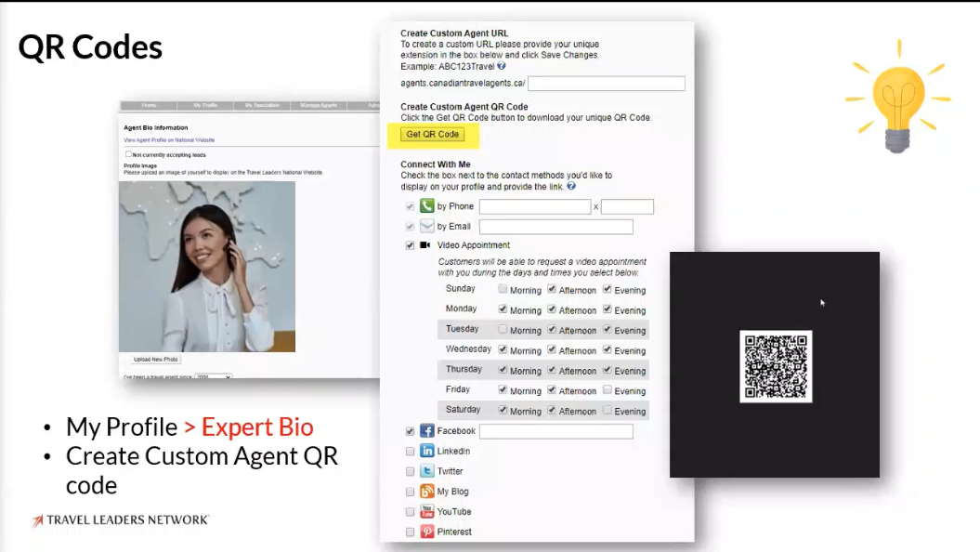Uncheck Thursday Afternoon availability

[x=551, y=370]
